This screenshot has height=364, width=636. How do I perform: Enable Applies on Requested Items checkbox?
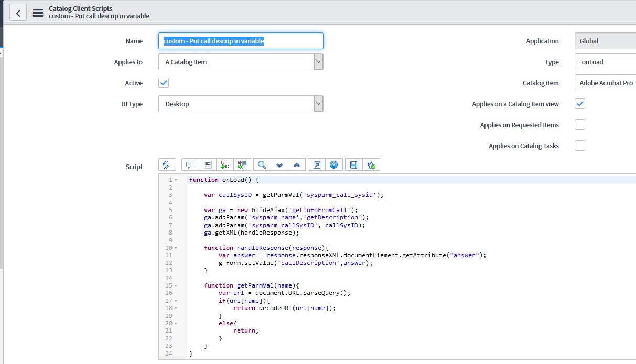580,125
